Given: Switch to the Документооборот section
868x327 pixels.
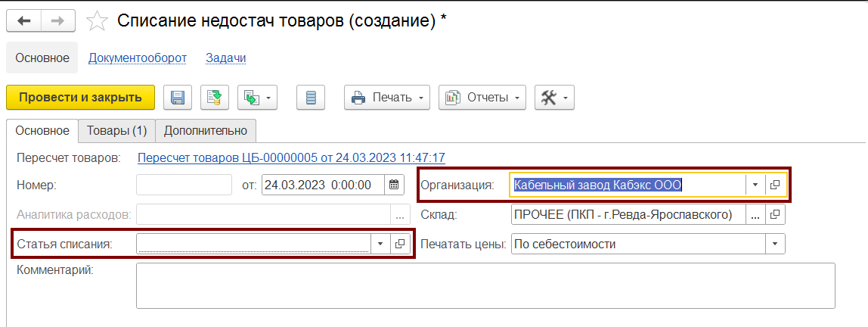Looking at the screenshot, I should tap(138, 58).
